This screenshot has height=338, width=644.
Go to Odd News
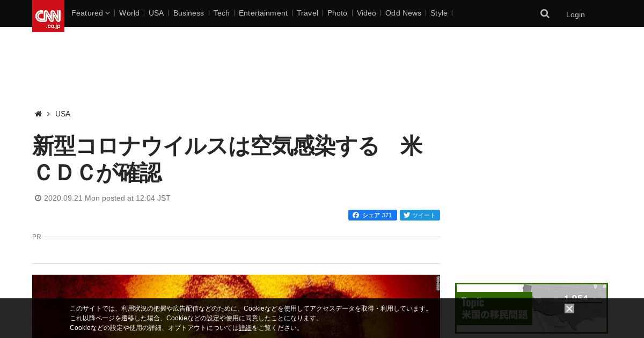point(403,13)
